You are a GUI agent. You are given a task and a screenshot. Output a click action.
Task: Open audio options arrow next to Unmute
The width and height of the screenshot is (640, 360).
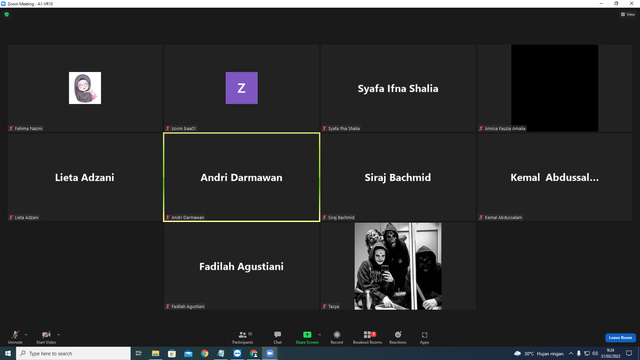point(26,335)
